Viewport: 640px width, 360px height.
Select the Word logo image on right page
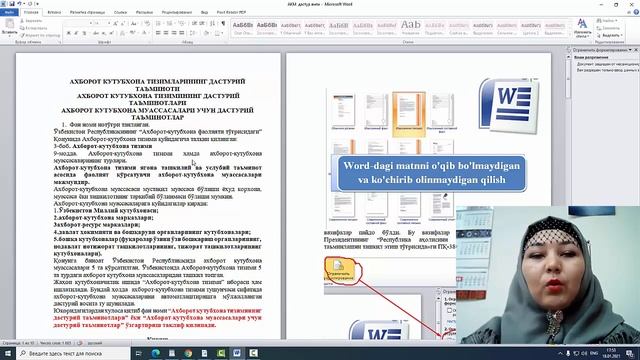click(509, 106)
